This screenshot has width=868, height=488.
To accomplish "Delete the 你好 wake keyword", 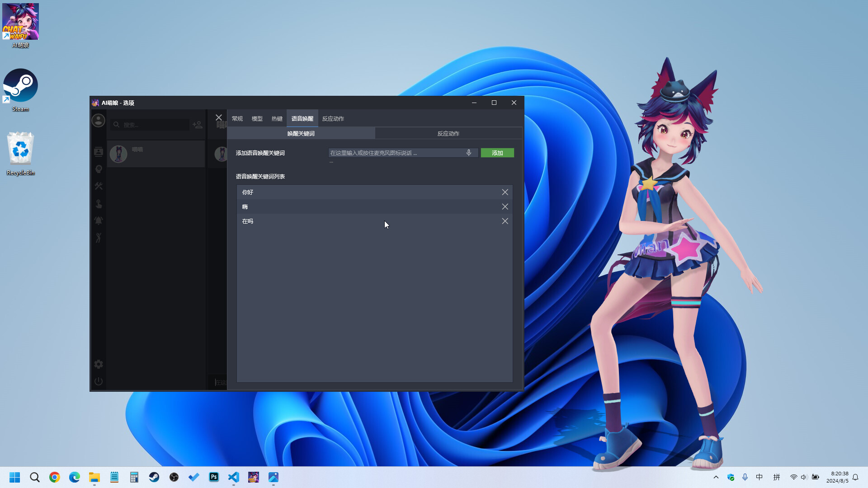I will (505, 192).
